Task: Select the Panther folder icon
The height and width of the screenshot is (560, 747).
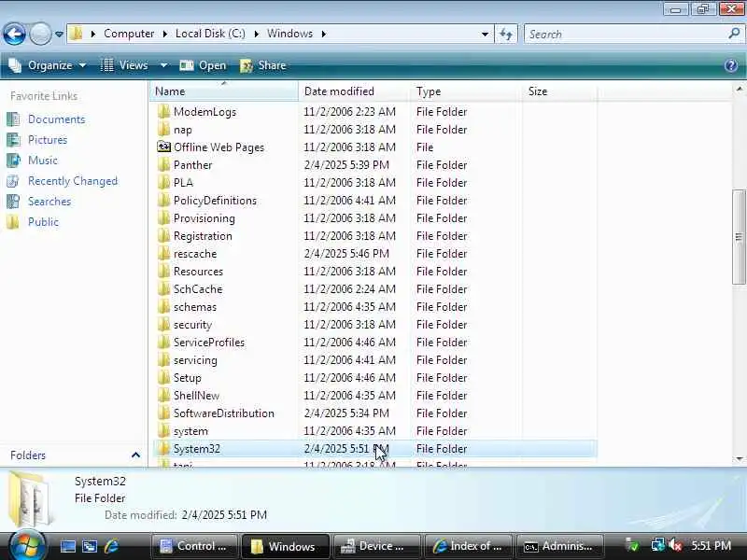Action: click(163, 165)
